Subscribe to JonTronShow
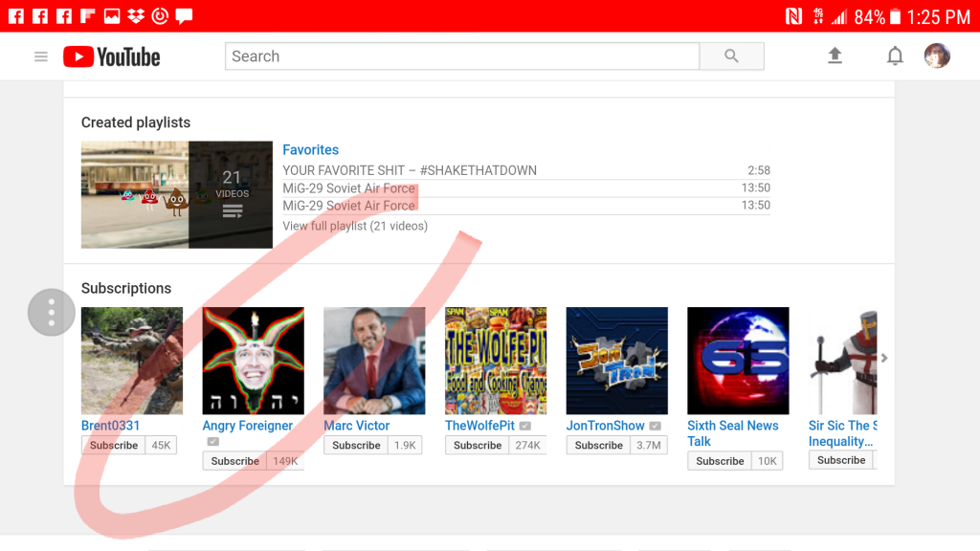The image size is (980, 551). (599, 446)
